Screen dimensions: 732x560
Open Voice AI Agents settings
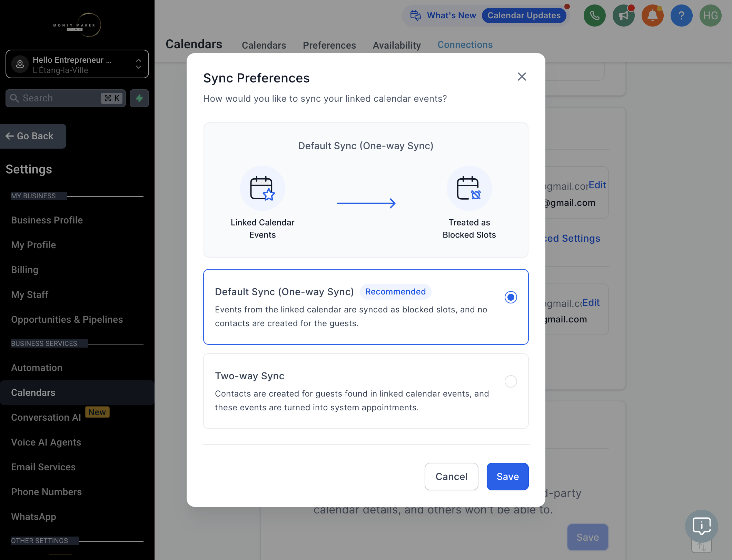click(x=46, y=442)
